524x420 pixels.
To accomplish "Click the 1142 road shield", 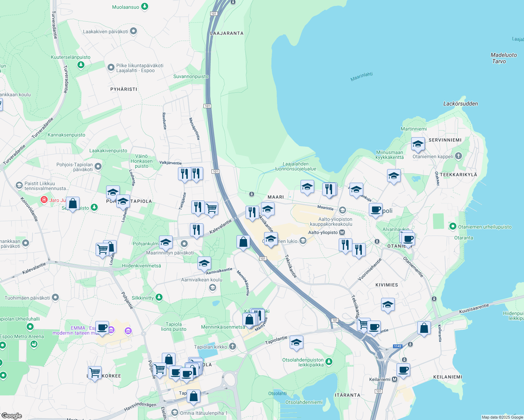I will [398, 346].
